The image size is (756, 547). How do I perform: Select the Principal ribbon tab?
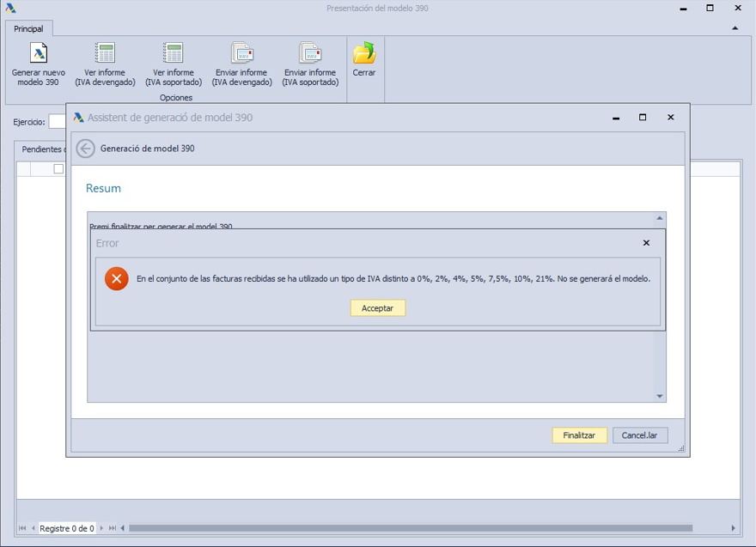[28, 29]
